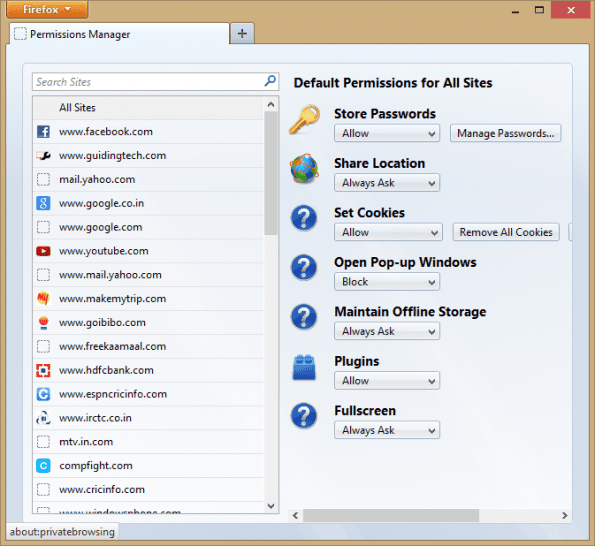This screenshot has height=546, width=595.
Task: Click question icon beside Maintain Offline Storage
Action: [x=304, y=317]
